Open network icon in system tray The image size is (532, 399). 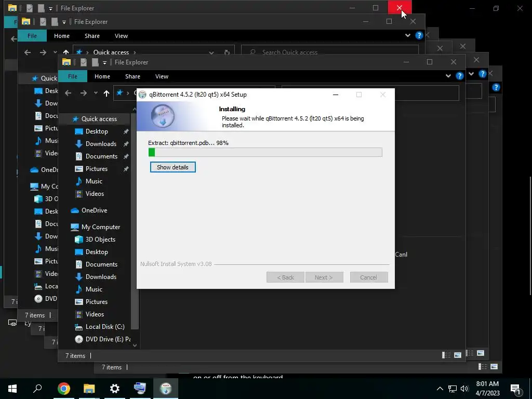pos(453,389)
